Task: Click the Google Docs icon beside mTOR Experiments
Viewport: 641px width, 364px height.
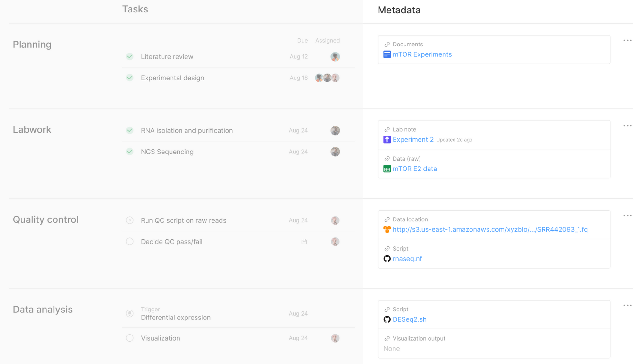Action: [x=387, y=54]
